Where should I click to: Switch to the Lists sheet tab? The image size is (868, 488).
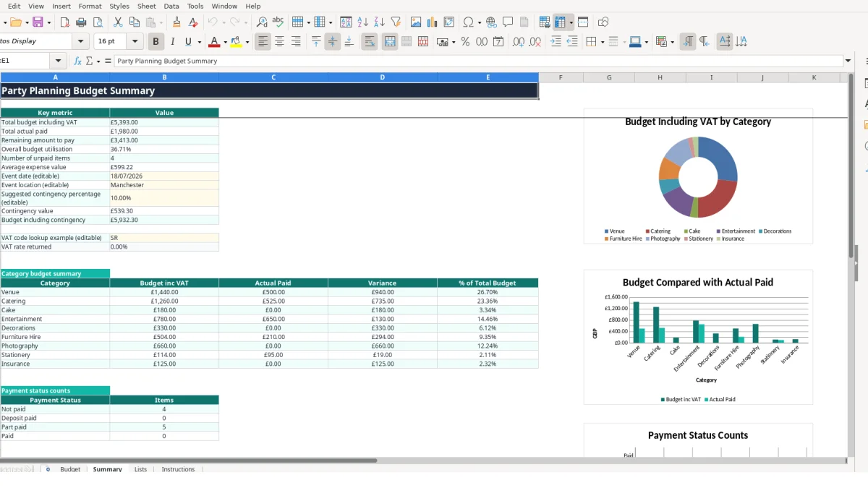tap(140, 469)
